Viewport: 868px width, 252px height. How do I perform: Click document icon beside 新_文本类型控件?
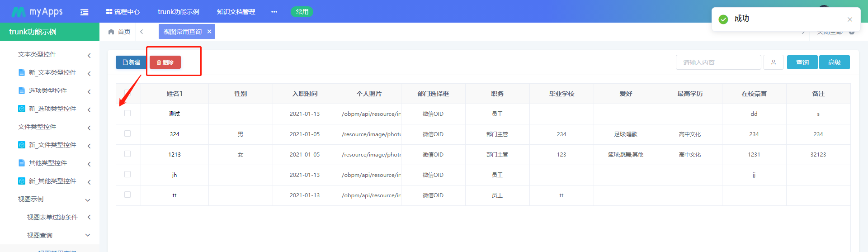pos(21,72)
